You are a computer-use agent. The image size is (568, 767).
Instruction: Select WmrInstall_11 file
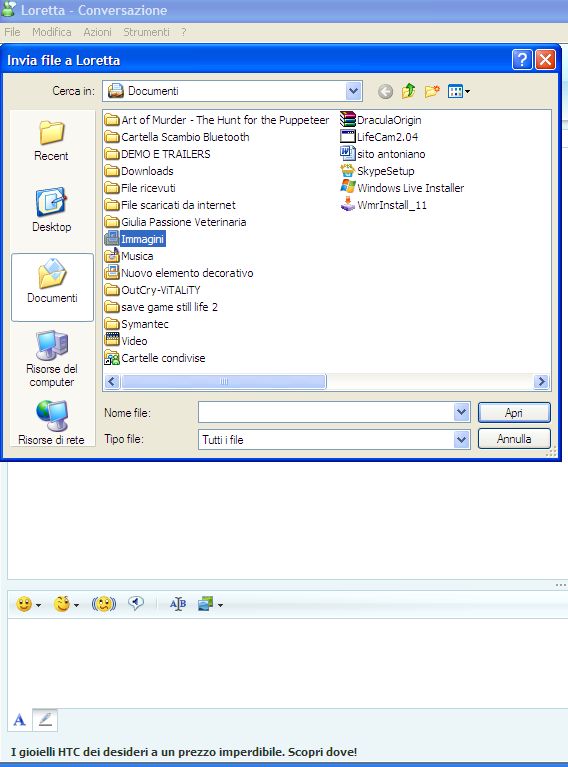(384, 205)
